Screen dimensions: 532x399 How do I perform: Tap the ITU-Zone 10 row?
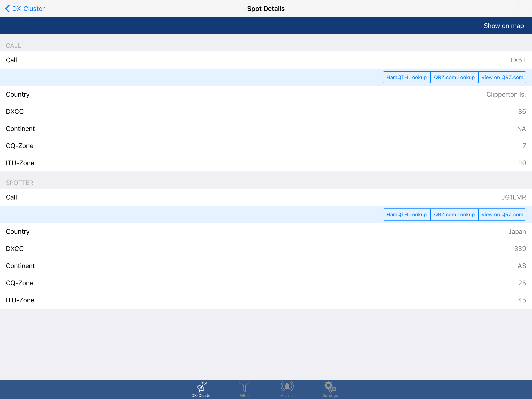266,163
